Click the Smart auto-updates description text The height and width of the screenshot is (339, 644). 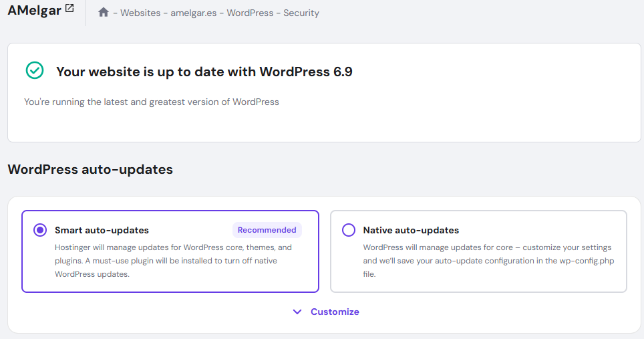pyautogui.click(x=174, y=261)
